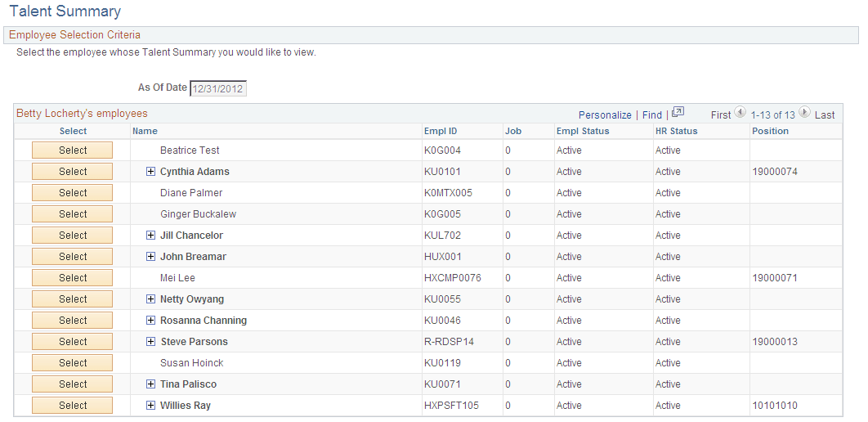Go to First page link
This screenshot has height=422, width=868.
[x=721, y=115]
